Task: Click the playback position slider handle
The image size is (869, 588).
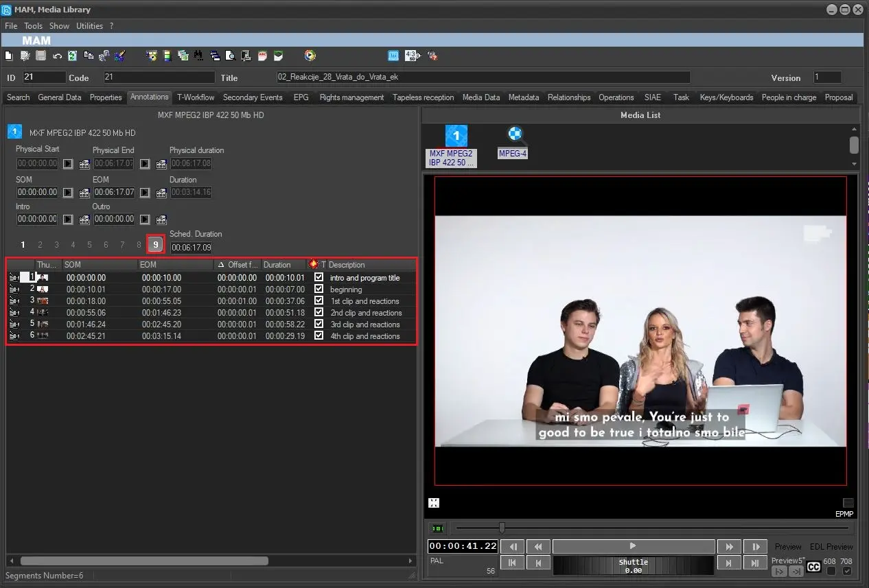Action: pyautogui.click(x=502, y=528)
